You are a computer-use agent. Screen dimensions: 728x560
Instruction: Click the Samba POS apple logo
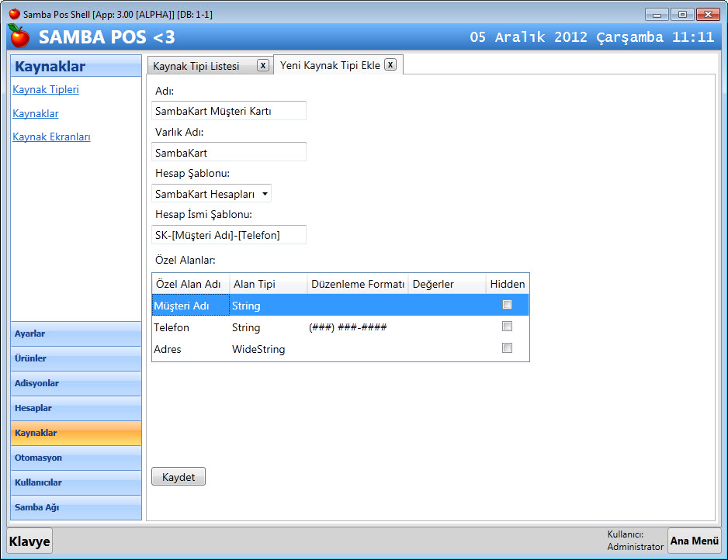[19, 36]
